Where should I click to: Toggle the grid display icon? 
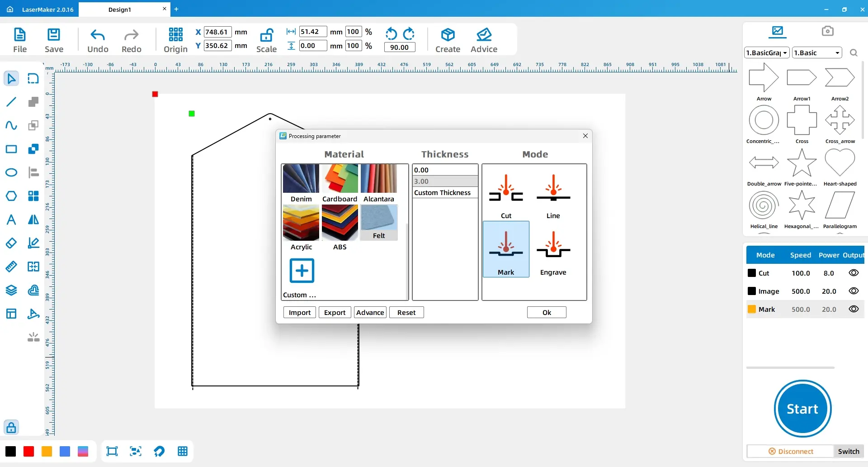pos(183,451)
